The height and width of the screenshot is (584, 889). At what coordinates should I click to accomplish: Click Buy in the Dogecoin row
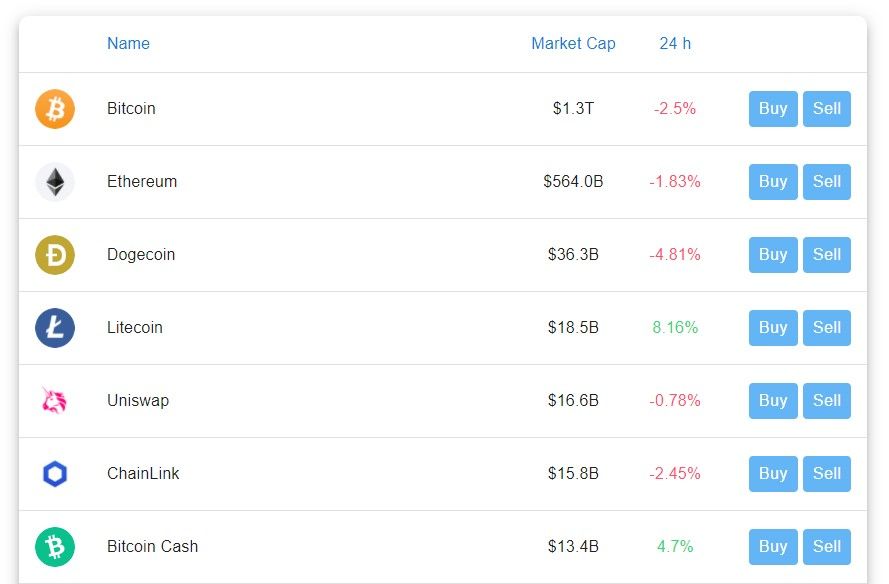(x=773, y=255)
